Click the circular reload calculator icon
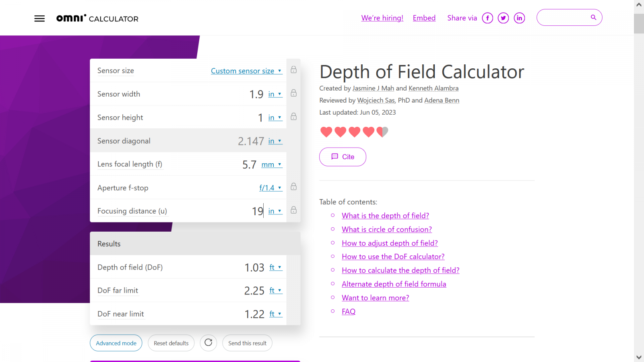Viewport: 644px width, 362px height. 208,343
